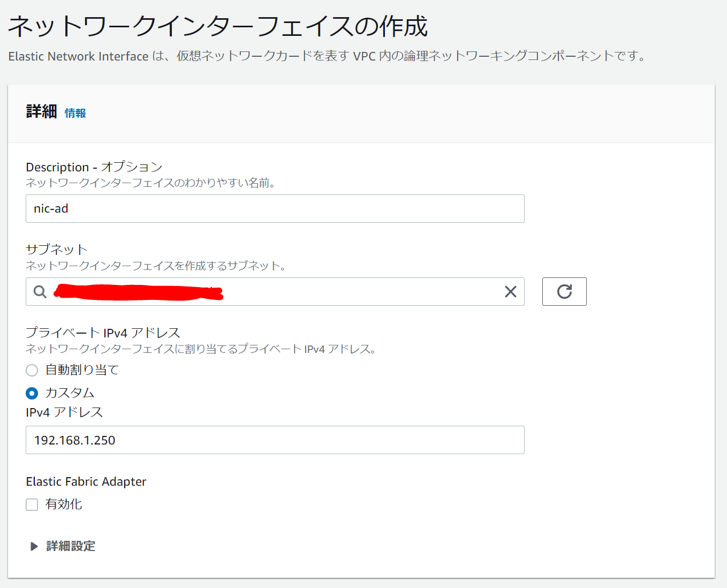Image resolution: width=727 pixels, height=588 pixels.
Task: Expand the 詳細設定 section
Action: [x=63, y=546]
